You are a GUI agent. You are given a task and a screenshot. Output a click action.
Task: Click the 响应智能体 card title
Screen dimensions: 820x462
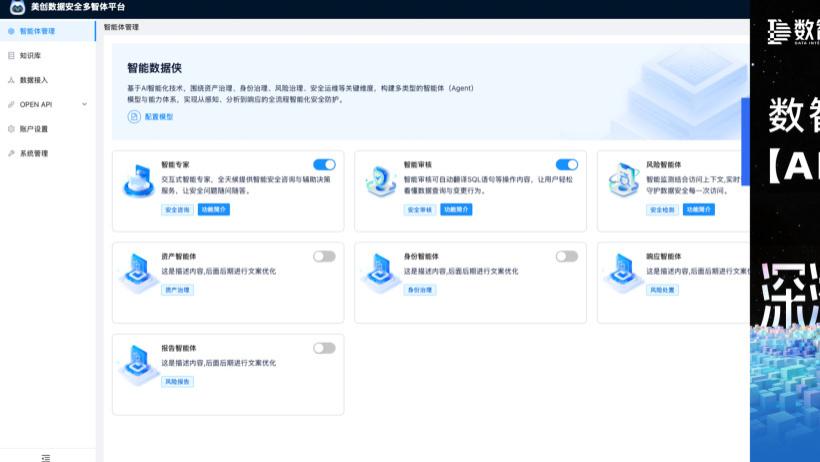664,256
